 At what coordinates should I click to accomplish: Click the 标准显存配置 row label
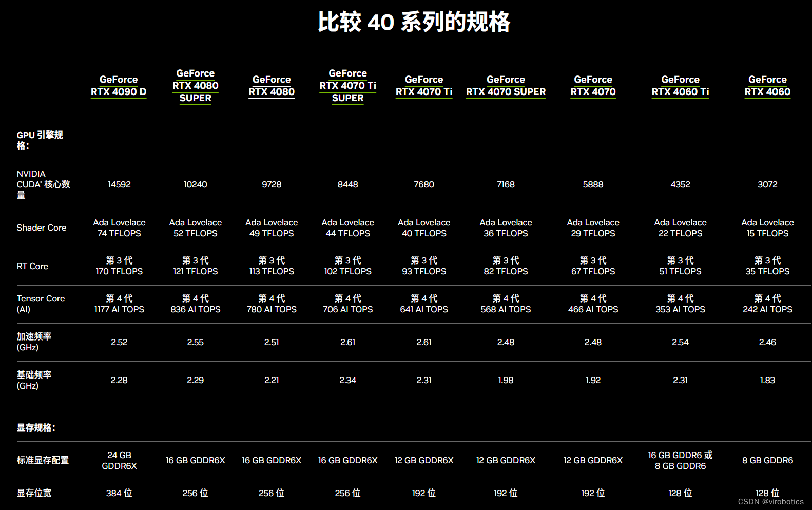[43, 460]
